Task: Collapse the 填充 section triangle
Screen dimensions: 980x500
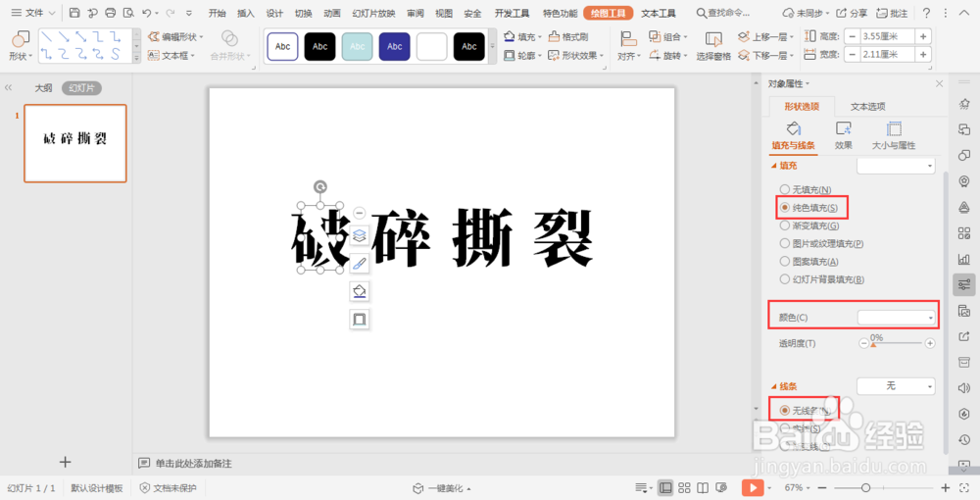Action: pos(774,166)
